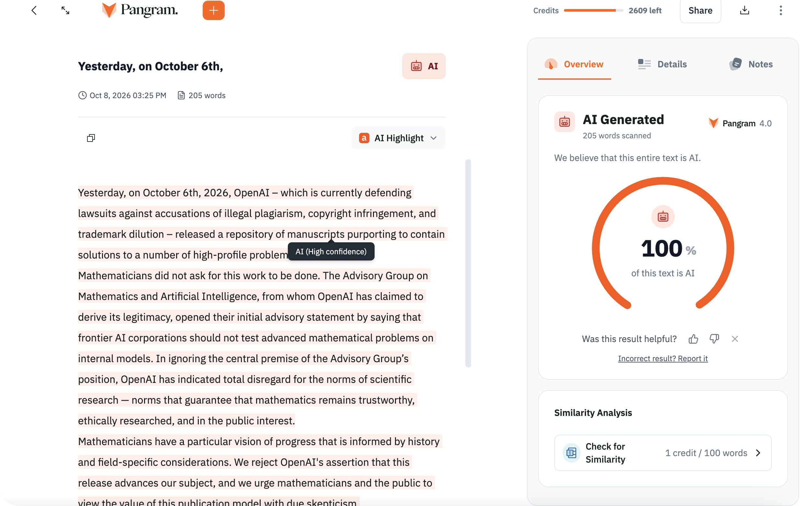Expand view with the diagonal arrows icon
This screenshot has height=506, width=812.
[65, 10]
